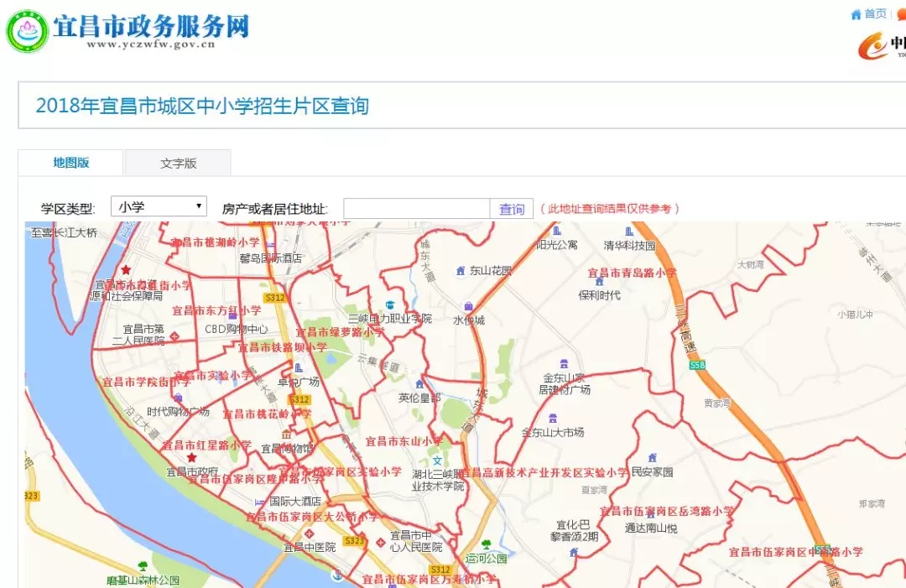906x588 pixels.
Task: Click the home icon beside 首页
Action: [856, 14]
